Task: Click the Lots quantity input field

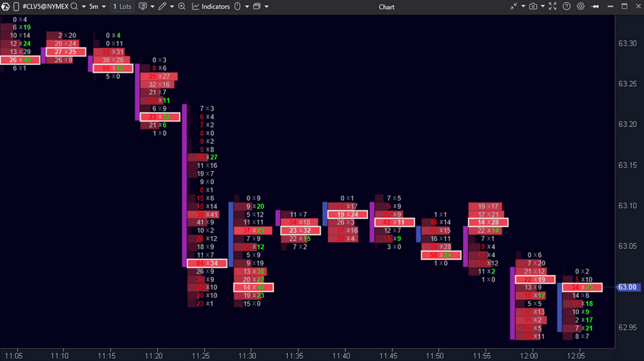Action: pos(122,7)
